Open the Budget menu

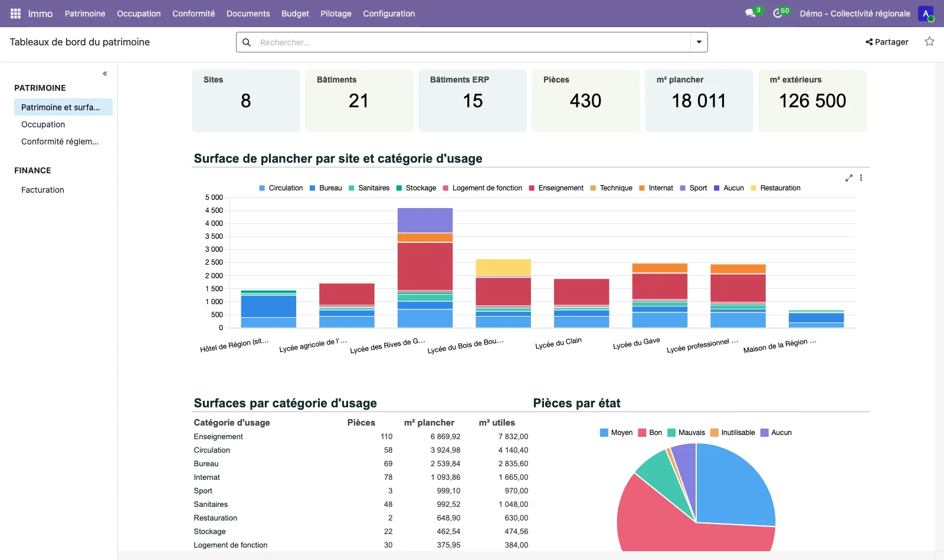(x=295, y=14)
